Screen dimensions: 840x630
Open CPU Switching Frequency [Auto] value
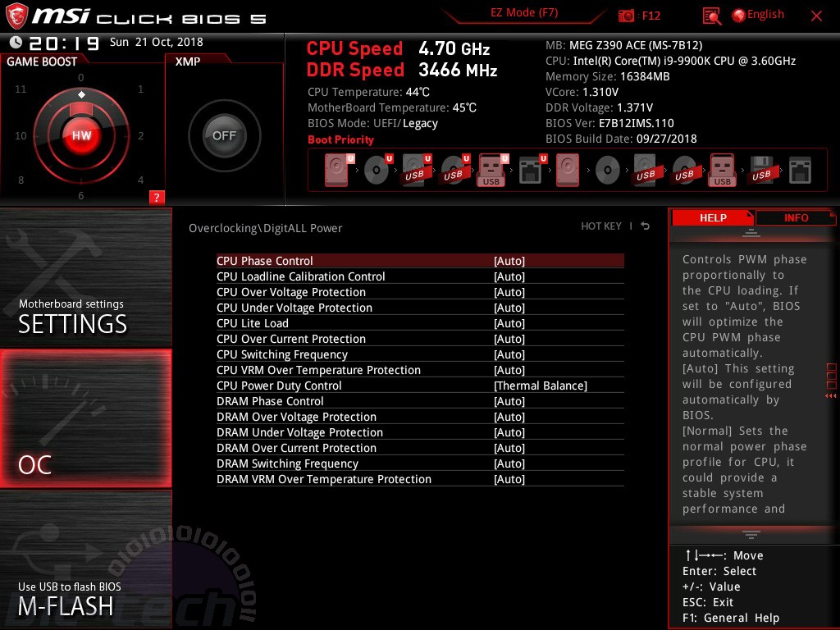tap(509, 354)
